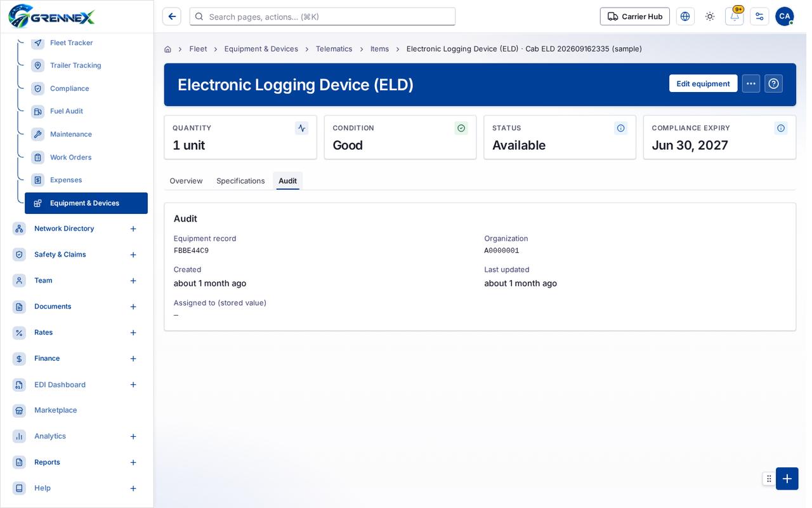Go to Compliance in sidebar

[x=70, y=88]
